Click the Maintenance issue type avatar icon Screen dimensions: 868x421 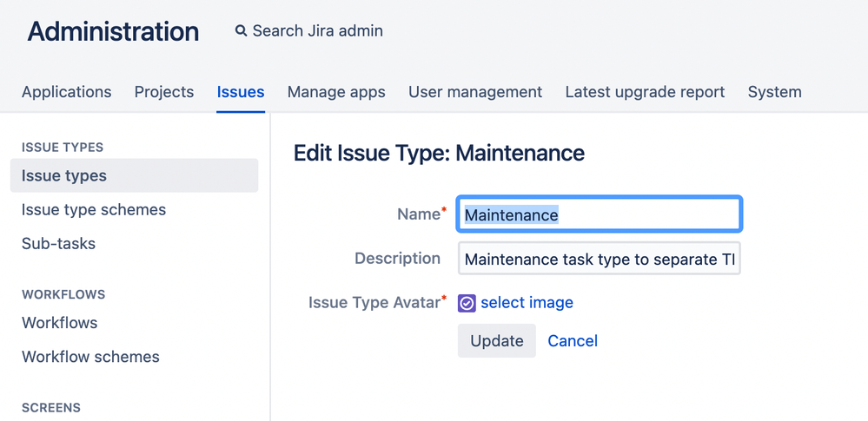[x=467, y=303]
